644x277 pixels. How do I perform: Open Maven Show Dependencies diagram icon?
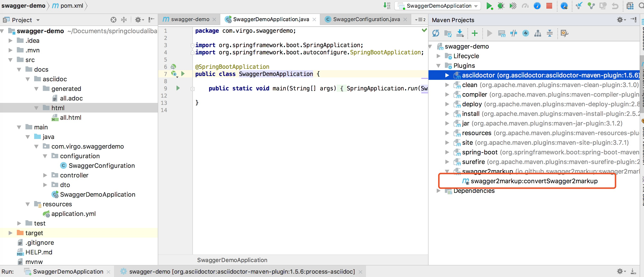pyautogui.click(x=537, y=33)
